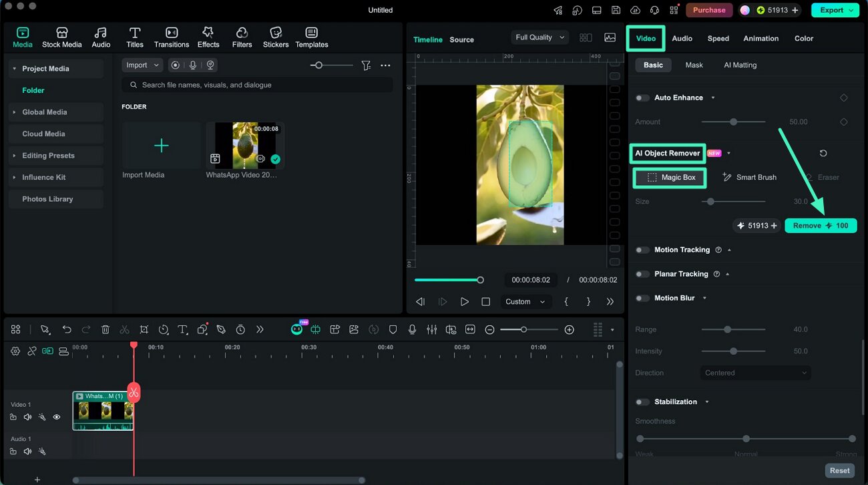Open the Stock Media library tab
This screenshot has width=868, height=485.
pyautogui.click(x=61, y=38)
